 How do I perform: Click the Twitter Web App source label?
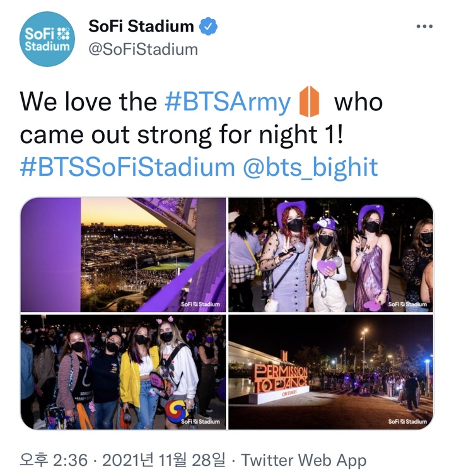pos(303,460)
